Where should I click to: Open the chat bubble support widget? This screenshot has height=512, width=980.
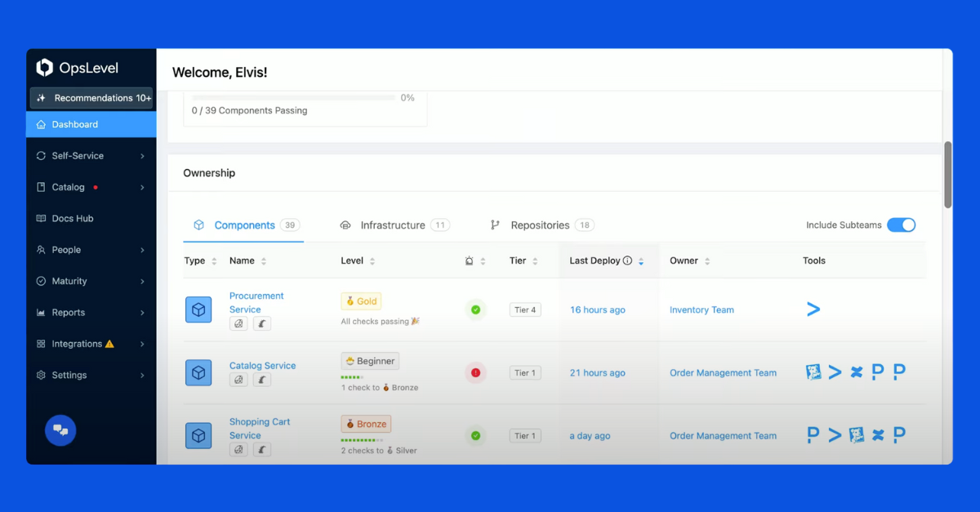pos(60,430)
